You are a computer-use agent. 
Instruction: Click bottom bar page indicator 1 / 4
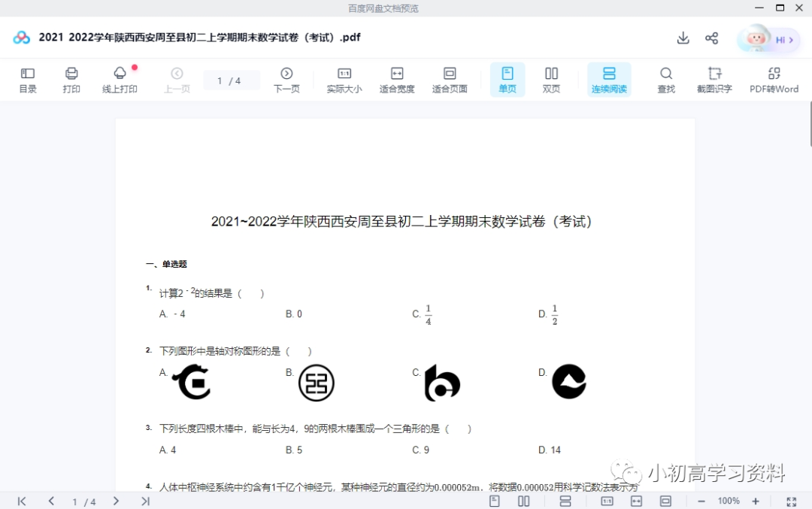click(x=84, y=501)
